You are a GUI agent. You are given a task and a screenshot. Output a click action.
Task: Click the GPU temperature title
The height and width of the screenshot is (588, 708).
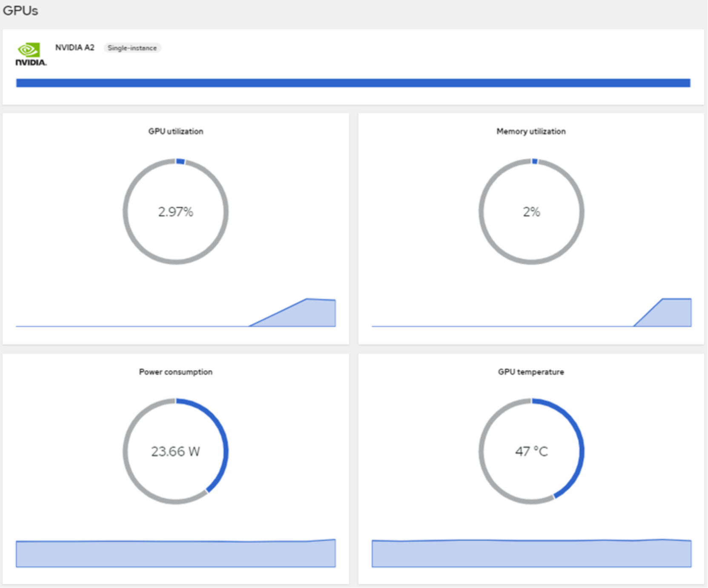tap(531, 372)
